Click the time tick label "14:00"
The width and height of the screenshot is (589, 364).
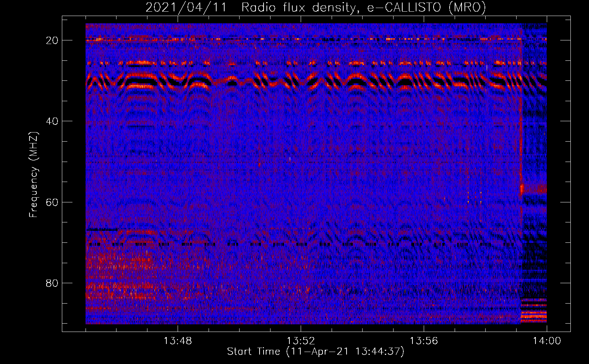(547, 341)
